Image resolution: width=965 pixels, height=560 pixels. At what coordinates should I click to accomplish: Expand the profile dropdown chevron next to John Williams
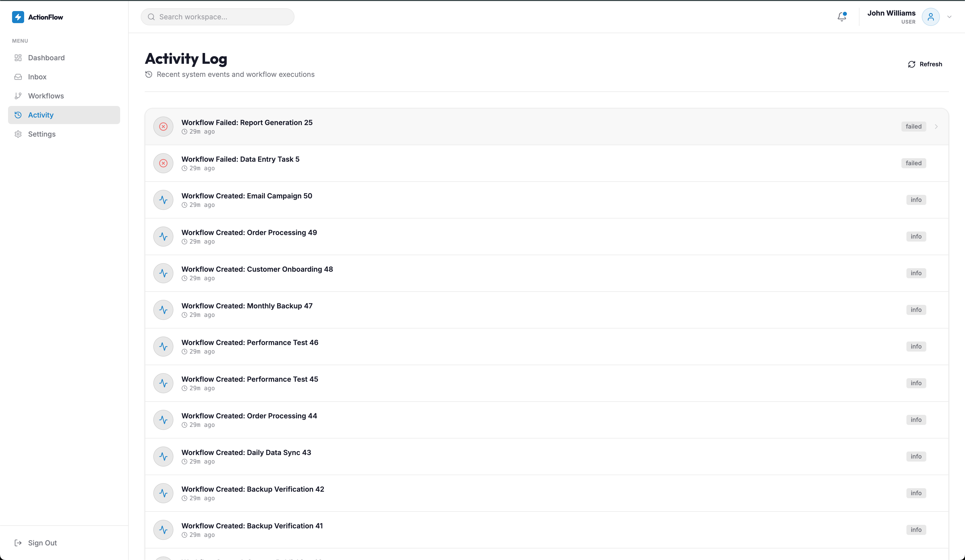pyautogui.click(x=949, y=17)
